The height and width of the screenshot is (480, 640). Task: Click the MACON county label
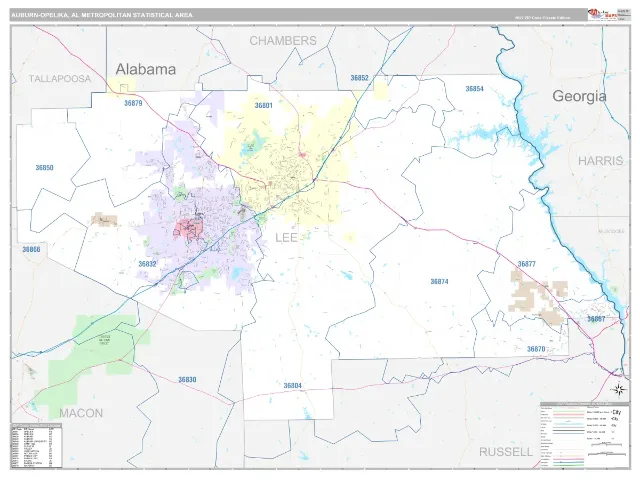pos(81,413)
